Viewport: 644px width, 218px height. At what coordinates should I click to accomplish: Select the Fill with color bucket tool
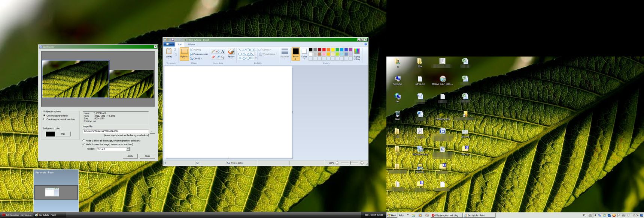pyautogui.click(x=218, y=51)
